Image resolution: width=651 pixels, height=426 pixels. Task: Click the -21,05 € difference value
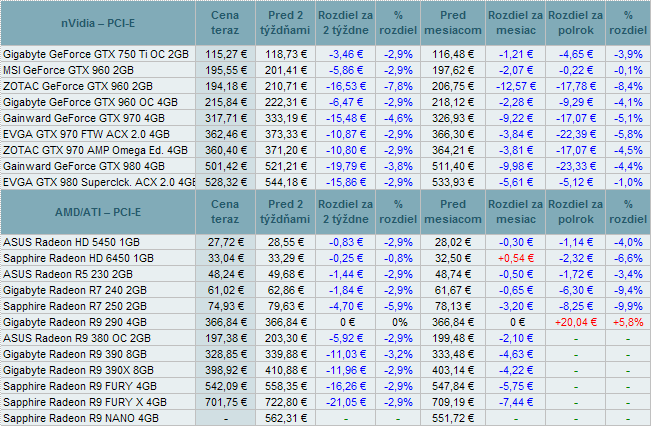tap(346, 402)
